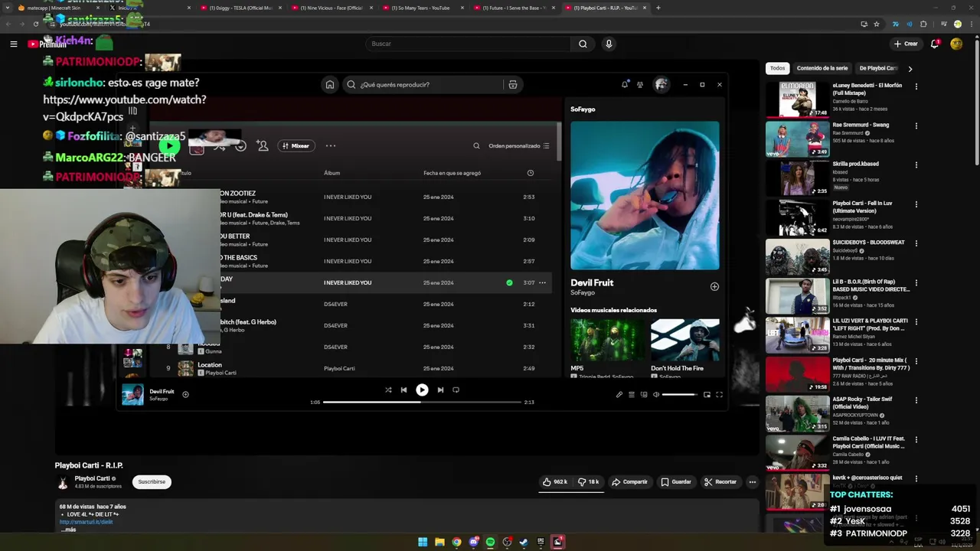Open Spotify friends activity icon

[640, 85]
